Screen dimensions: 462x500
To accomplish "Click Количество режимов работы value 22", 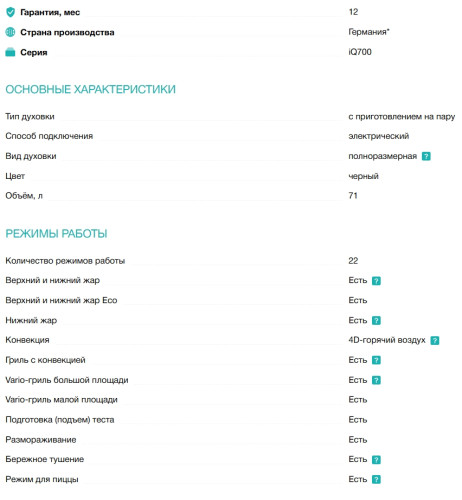I will pos(353,261).
